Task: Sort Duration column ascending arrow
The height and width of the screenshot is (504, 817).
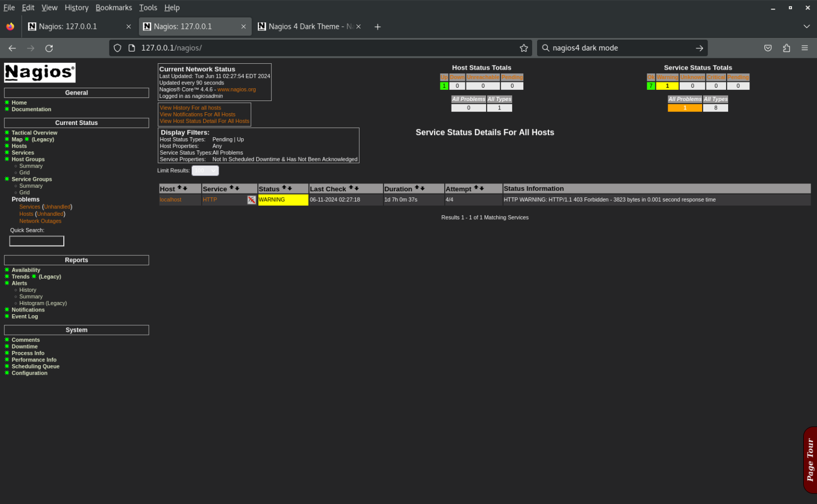Action: pos(417,188)
